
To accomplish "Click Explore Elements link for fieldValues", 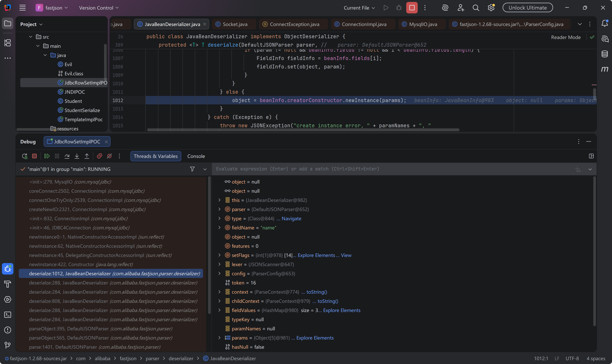I will pyautogui.click(x=342, y=310).
